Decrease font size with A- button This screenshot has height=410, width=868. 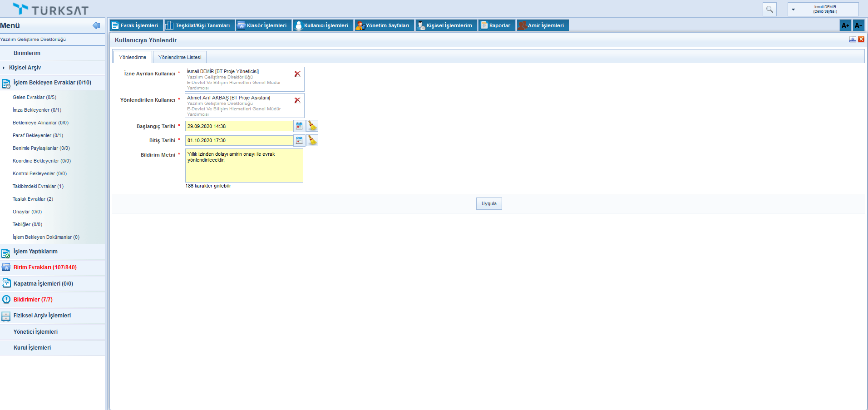[858, 25]
